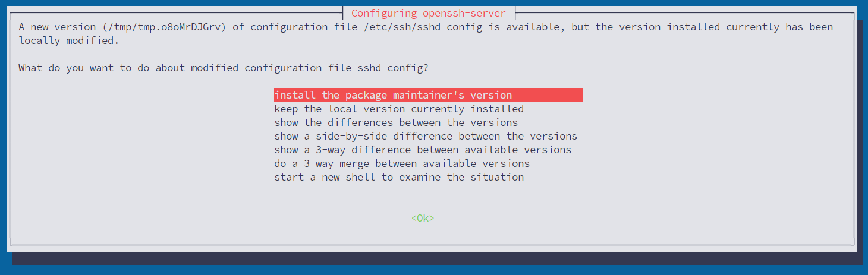The image size is (868, 275).
Task: Click the words "installed currently has been"
Action: click(x=750, y=27)
